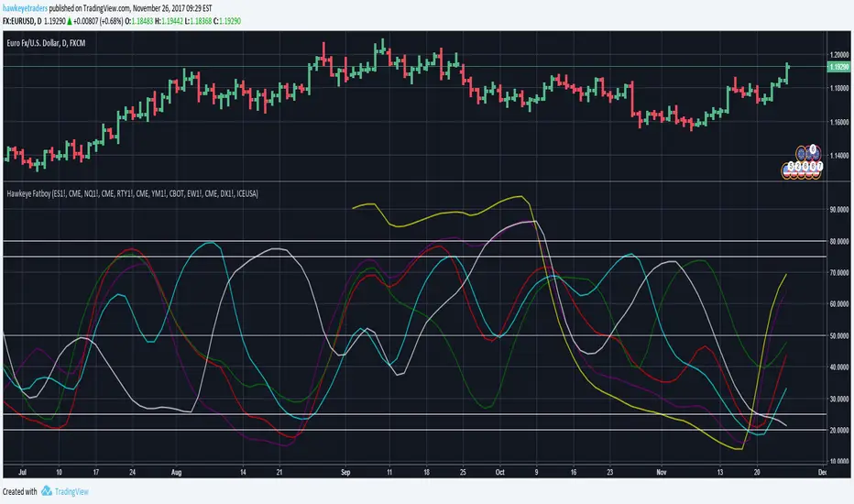Click the 25 date label before Oct

(463, 472)
